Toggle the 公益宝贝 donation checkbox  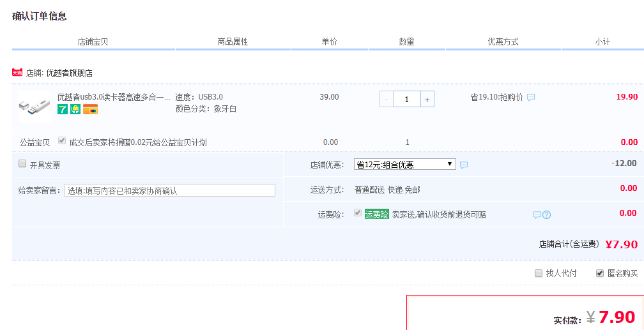pyautogui.click(x=62, y=140)
